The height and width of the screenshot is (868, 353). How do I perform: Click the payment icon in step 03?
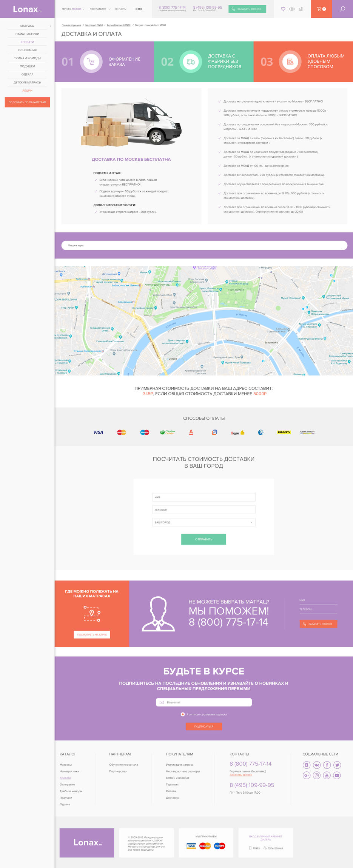[x=290, y=62]
